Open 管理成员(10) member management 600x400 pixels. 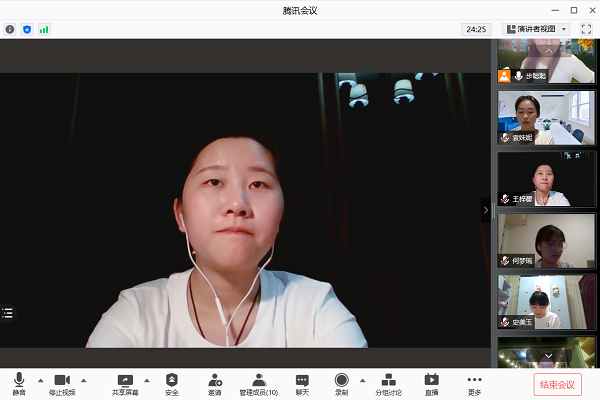(258, 384)
